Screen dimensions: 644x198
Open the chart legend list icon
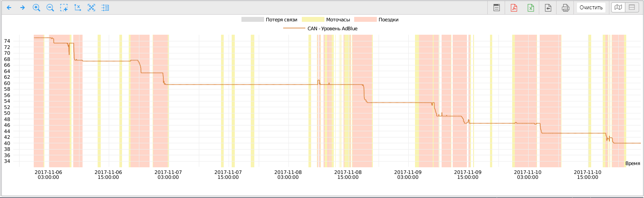click(x=105, y=8)
